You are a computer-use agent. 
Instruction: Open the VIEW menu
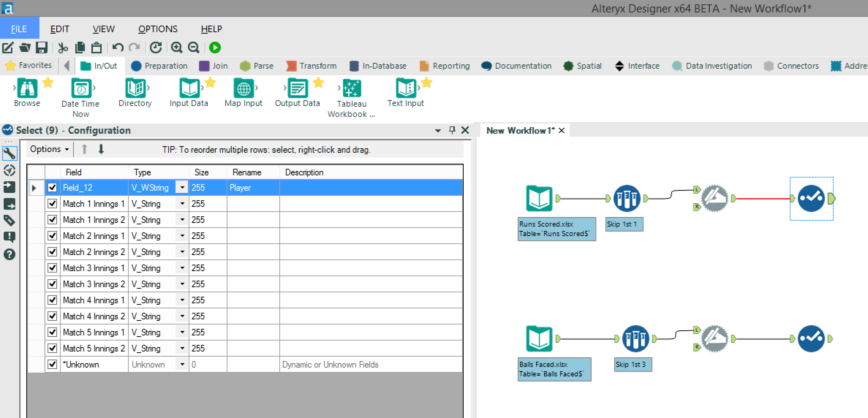pos(104,29)
